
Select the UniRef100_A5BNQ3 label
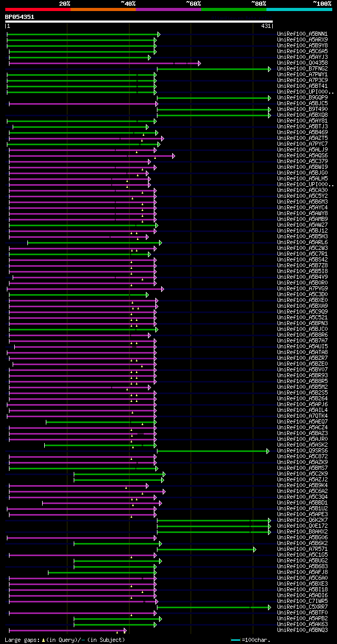click(x=302, y=630)
